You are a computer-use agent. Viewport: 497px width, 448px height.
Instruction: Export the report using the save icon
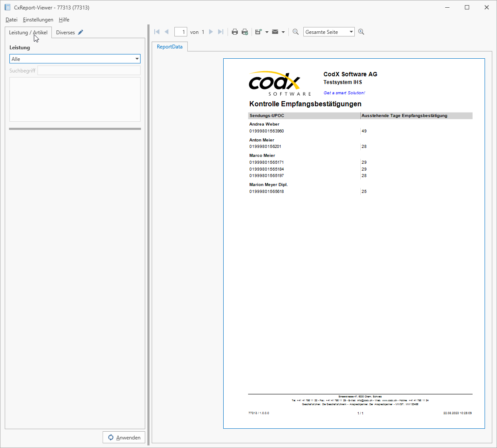pyautogui.click(x=258, y=31)
